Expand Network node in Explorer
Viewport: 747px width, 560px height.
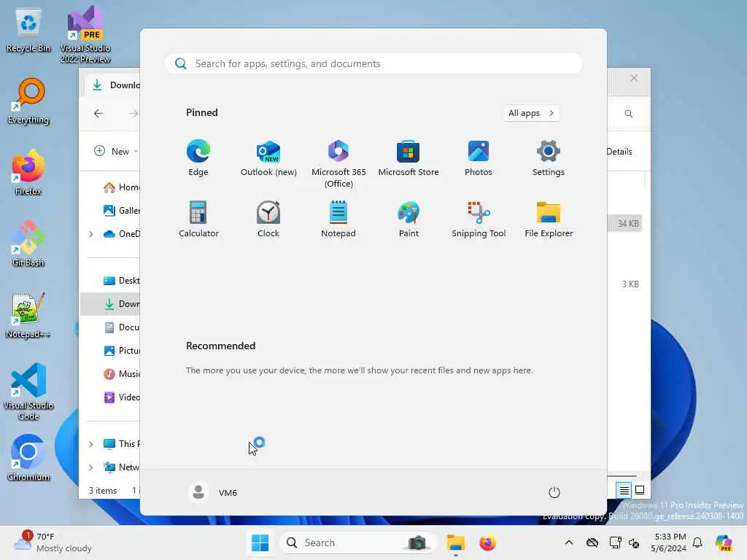click(90, 467)
